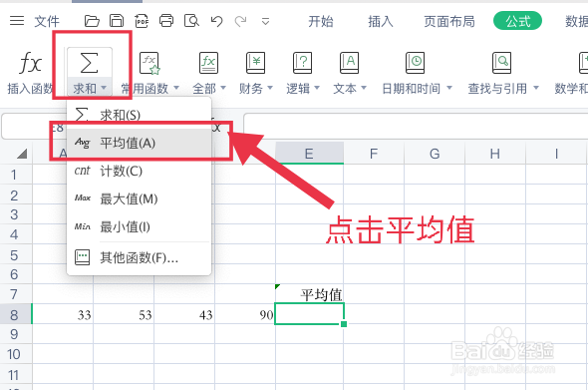This screenshot has width=588, height=390.
Task: Click the print icon
Action: coord(166,21)
